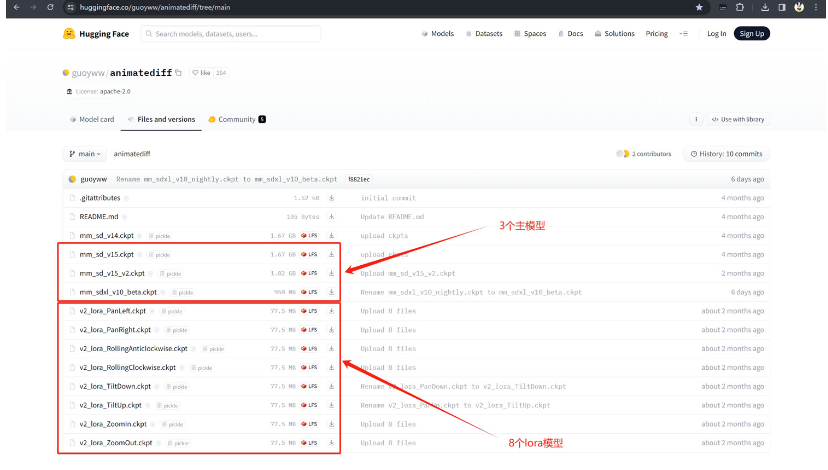This screenshot has height=470, width=828.
Task: Expand the more options menu beside Pricing
Action: tap(684, 33)
